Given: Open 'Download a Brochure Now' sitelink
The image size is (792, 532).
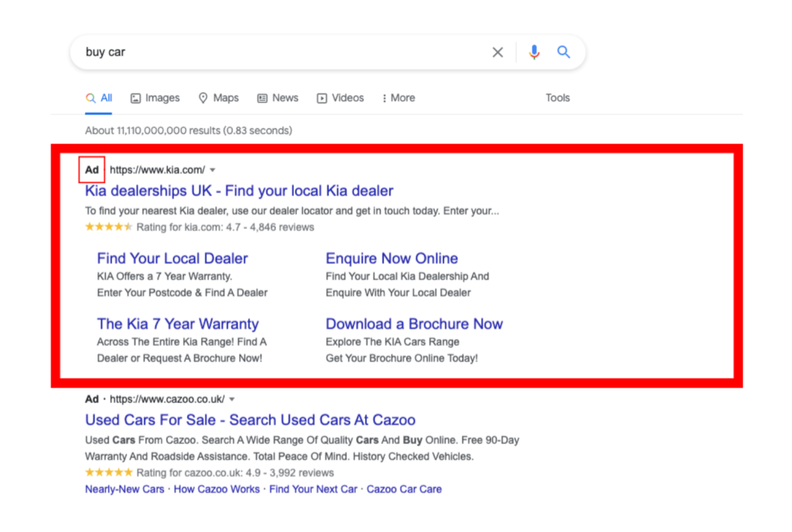Looking at the screenshot, I should [415, 324].
